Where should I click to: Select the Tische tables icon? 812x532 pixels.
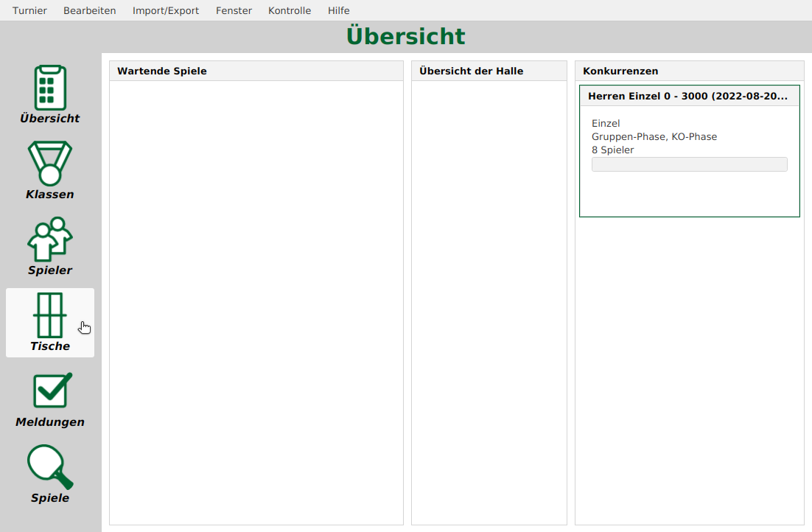point(49,323)
